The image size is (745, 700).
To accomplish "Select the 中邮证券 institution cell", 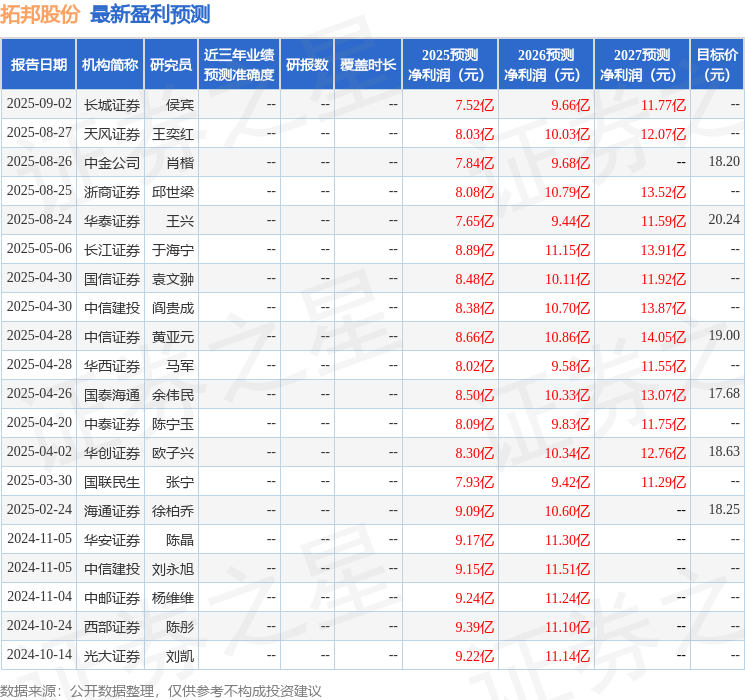I will [112, 598].
